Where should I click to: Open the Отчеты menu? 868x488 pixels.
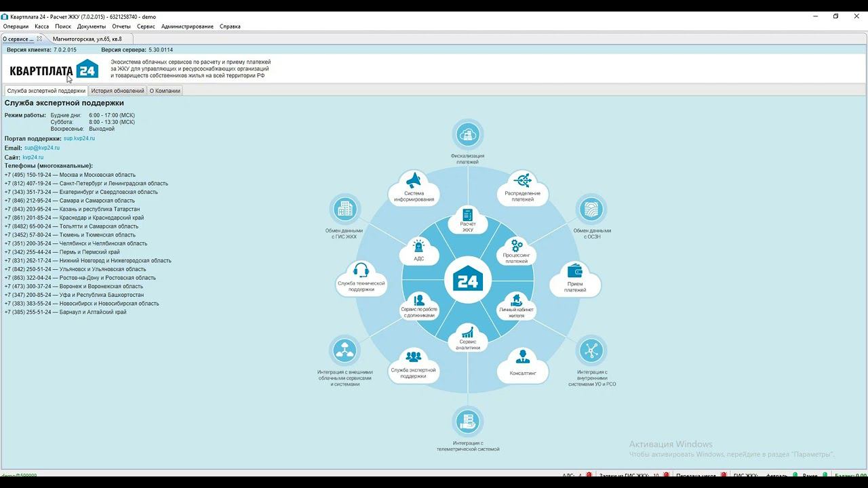[121, 26]
